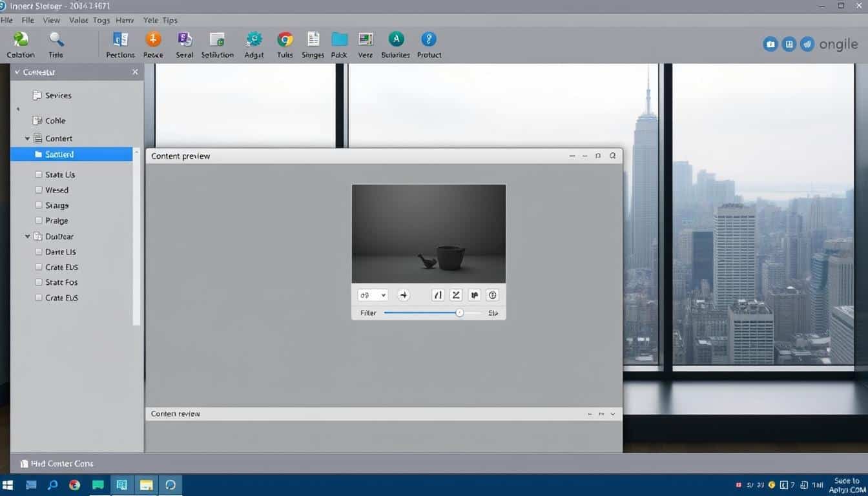Image resolution: width=868 pixels, height=496 pixels.
Task: Click the Protuct help icon
Action: pos(429,40)
